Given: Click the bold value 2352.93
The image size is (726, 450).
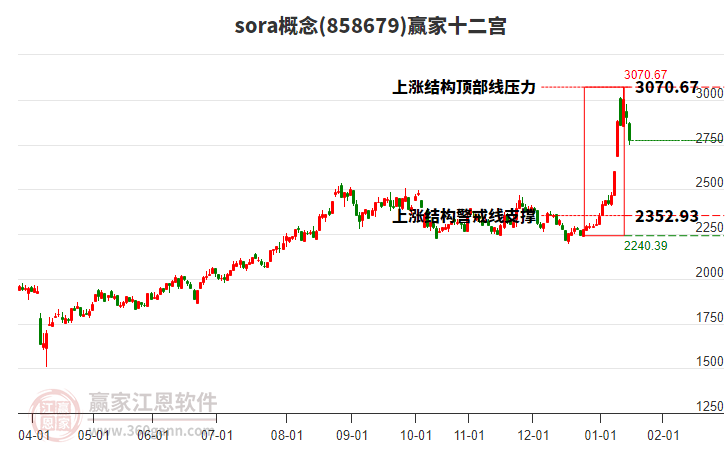Looking at the screenshot, I should [666, 216].
